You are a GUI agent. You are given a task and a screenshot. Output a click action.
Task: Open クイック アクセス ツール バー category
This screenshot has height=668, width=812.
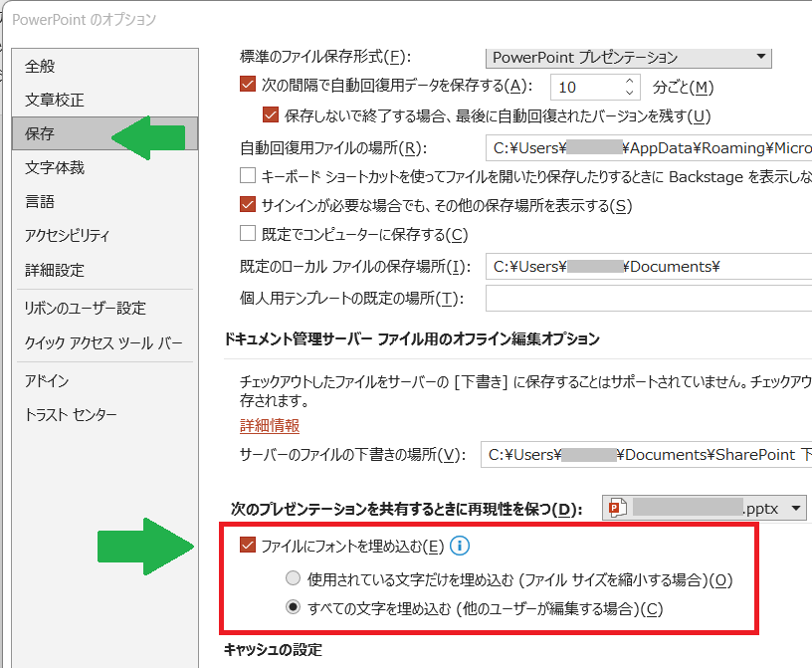pos(103,342)
